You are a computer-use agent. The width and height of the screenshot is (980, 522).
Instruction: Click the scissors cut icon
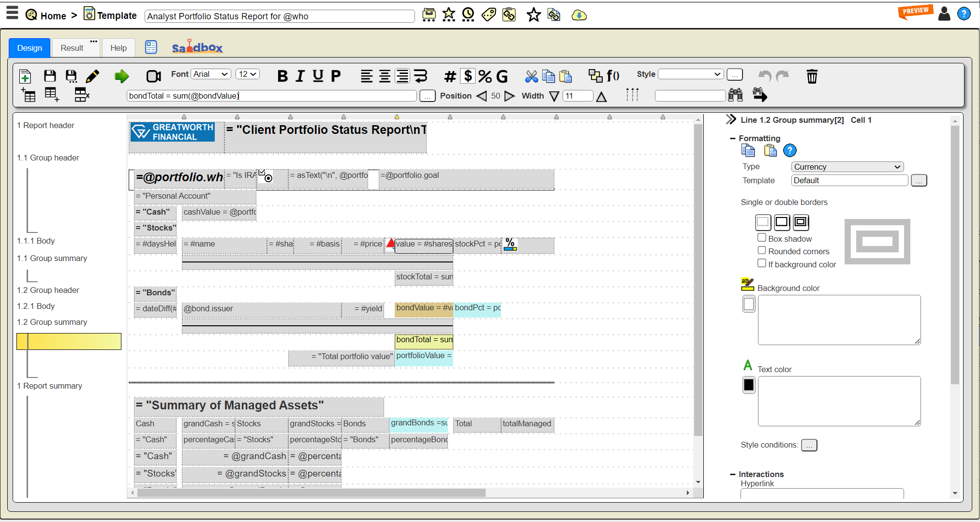pyautogui.click(x=531, y=76)
